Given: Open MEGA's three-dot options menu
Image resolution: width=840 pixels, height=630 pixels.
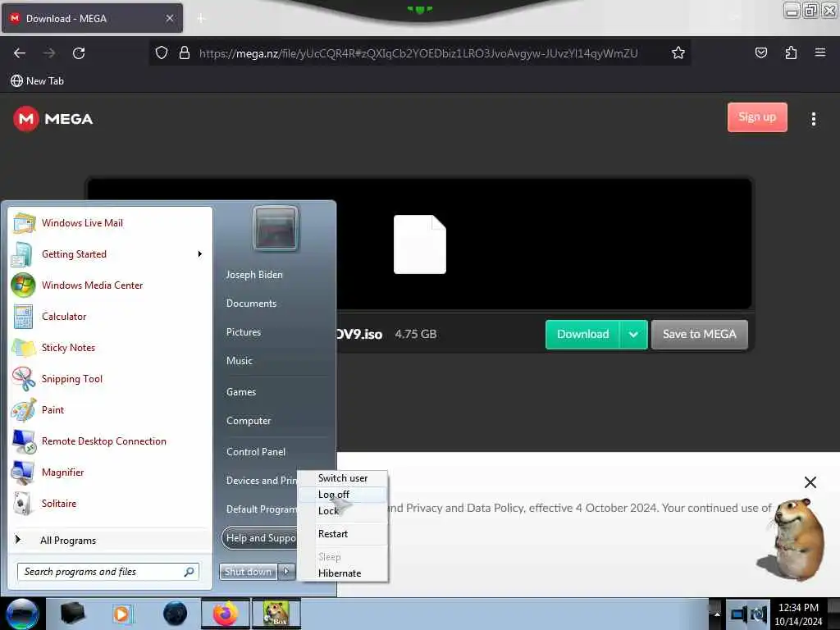Looking at the screenshot, I should click(813, 119).
